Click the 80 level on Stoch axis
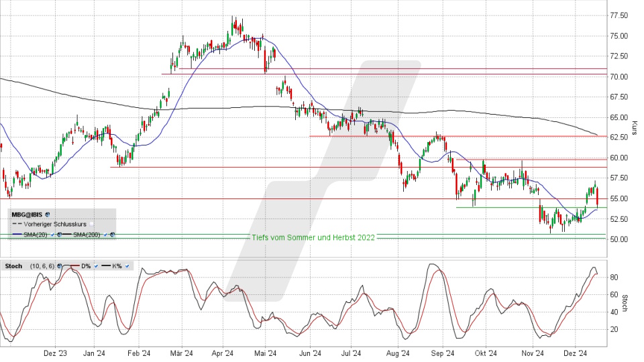Viewport: 644px width, 362px height. click(614, 278)
